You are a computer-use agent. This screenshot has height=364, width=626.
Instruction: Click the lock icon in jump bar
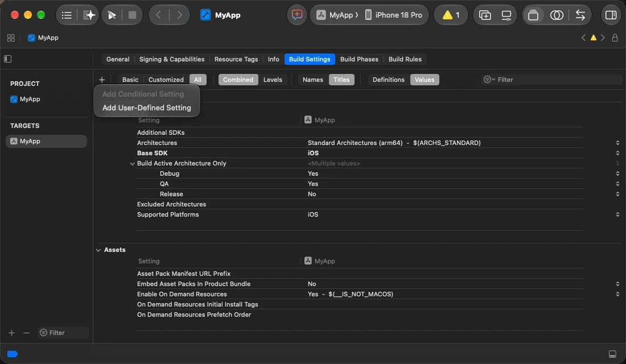[615, 38]
